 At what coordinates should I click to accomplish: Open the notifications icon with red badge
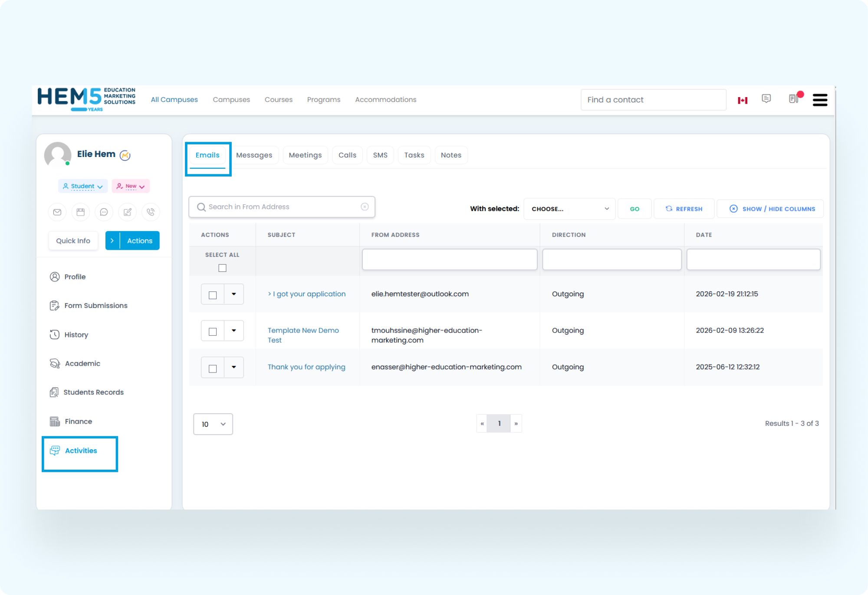pos(794,99)
